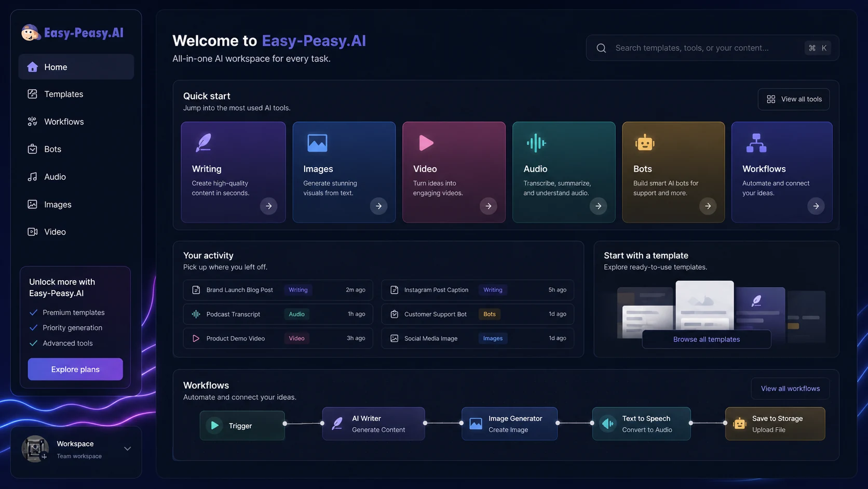This screenshot has height=489, width=868.
Task: Click the Explore plans button
Action: click(75, 369)
